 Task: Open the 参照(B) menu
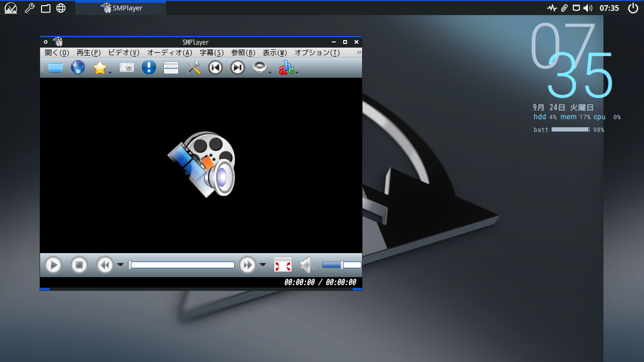(243, 53)
